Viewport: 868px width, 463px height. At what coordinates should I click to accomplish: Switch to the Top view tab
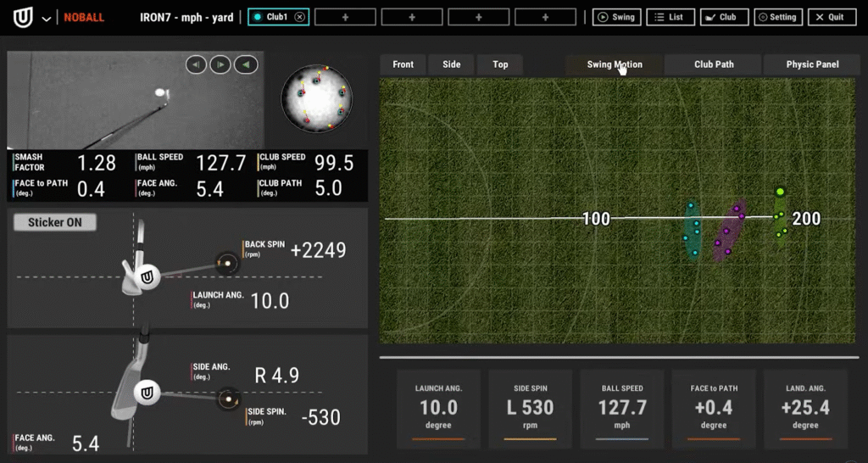coord(500,64)
